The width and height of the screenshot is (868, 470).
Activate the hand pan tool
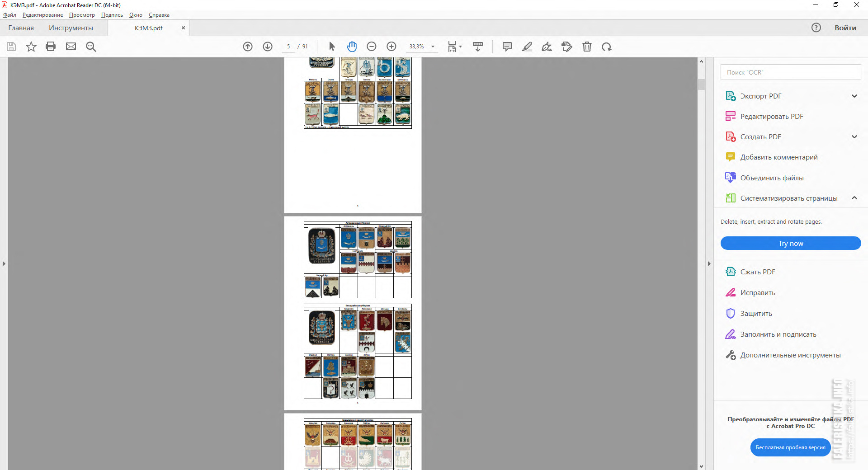pyautogui.click(x=352, y=47)
